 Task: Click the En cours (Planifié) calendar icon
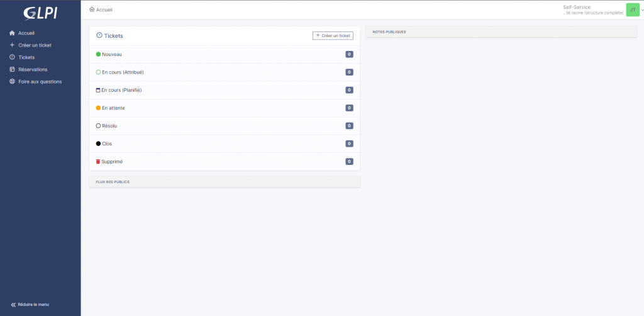[98, 90]
